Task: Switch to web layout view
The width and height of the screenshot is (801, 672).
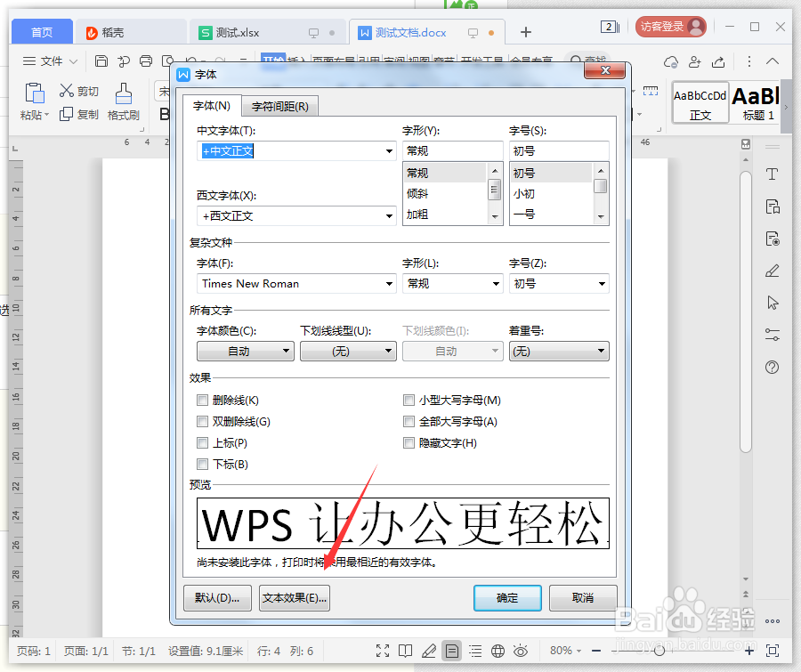Action: (x=498, y=651)
